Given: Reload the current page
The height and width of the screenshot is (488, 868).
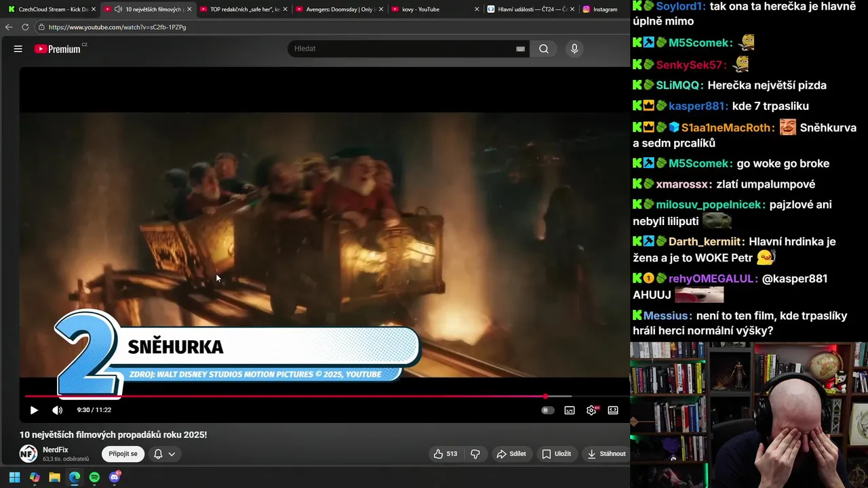Looking at the screenshot, I should (x=25, y=27).
